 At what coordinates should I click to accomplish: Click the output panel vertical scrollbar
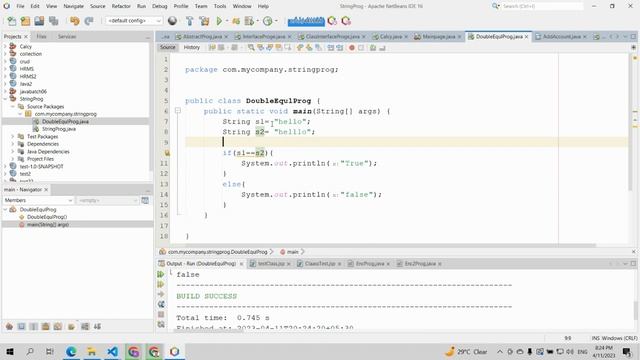(636, 310)
